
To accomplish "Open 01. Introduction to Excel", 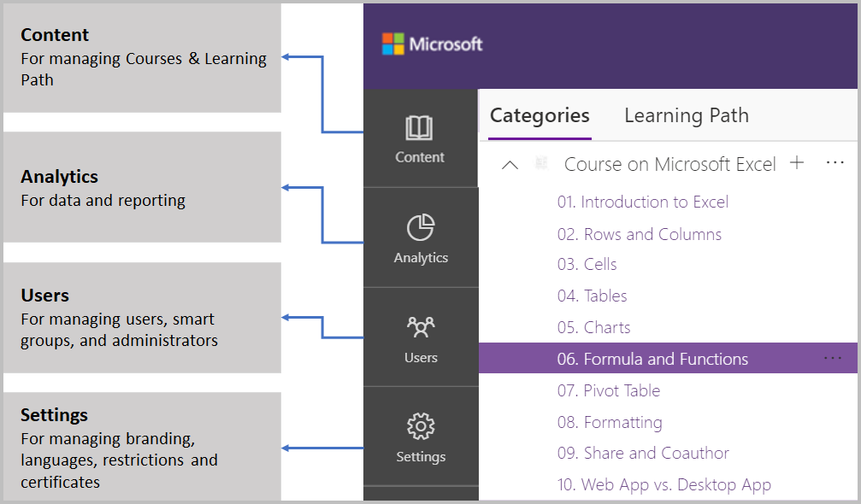I will (x=642, y=202).
